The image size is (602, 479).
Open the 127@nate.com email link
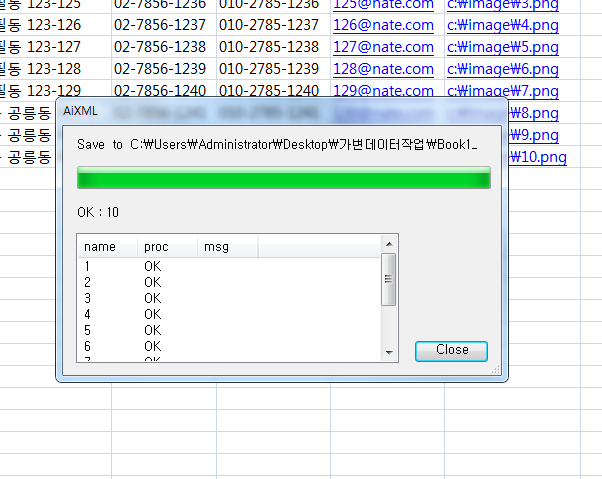coord(383,46)
